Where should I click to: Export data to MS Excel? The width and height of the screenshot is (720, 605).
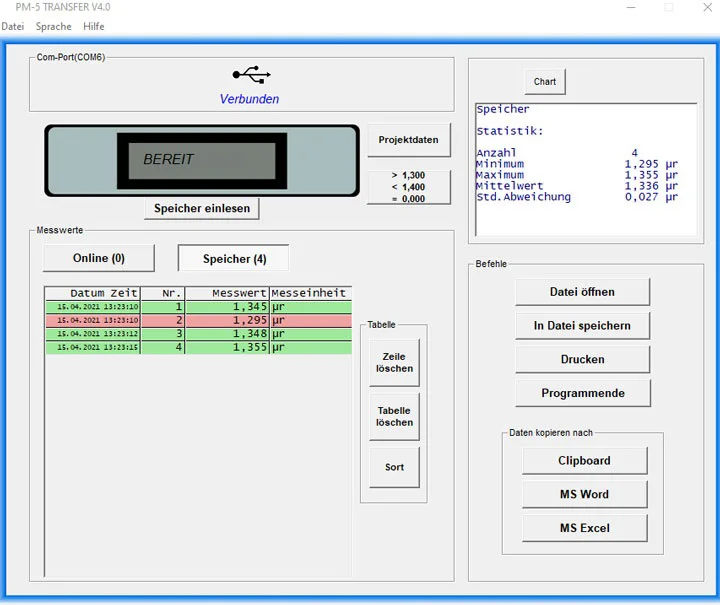584,528
